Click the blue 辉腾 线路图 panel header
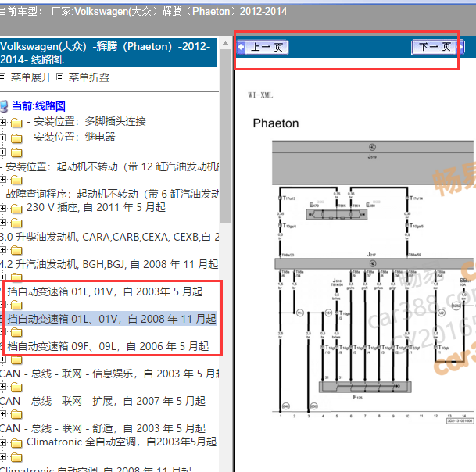This screenshot has width=476, height=472. click(109, 52)
